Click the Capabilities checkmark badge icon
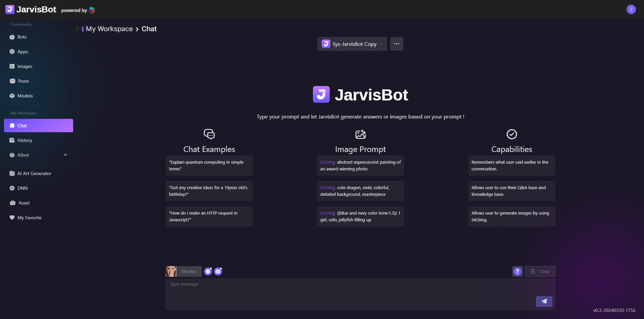Screen dimensions: 644x319 (512, 134)
